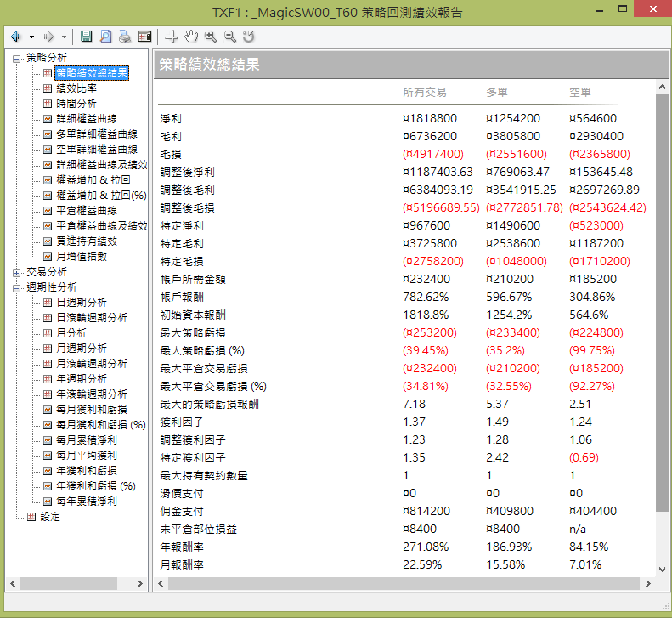Screen dimensions: 672x618
Task: Select the hand pan tool
Action: click(x=191, y=37)
